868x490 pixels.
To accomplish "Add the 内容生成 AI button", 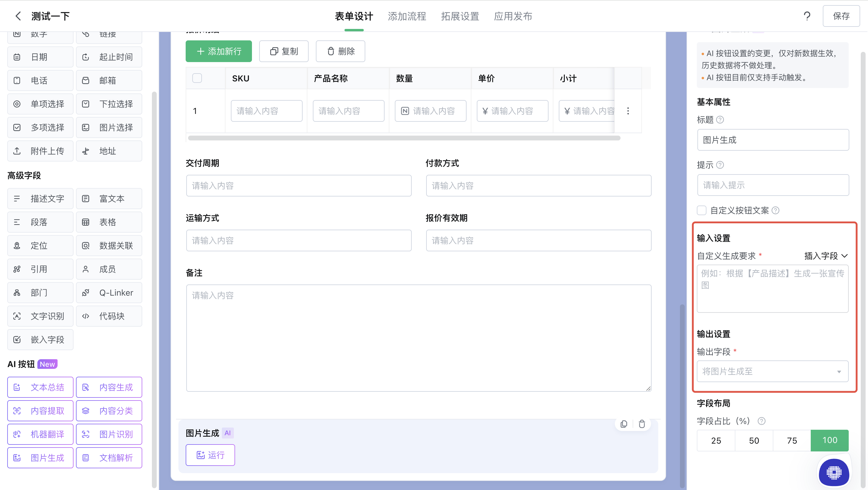I will coord(109,387).
